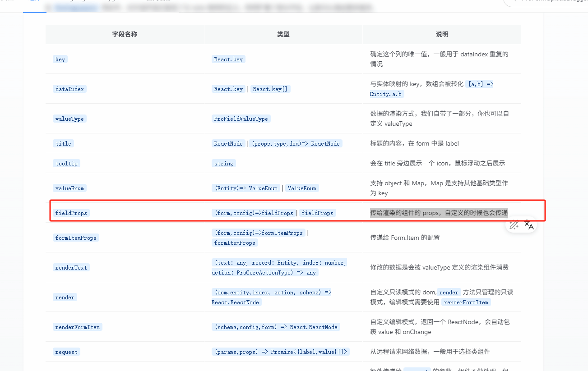The width and height of the screenshot is (588, 371).
Task: Click the formItemProps field name tag
Action: point(76,238)
